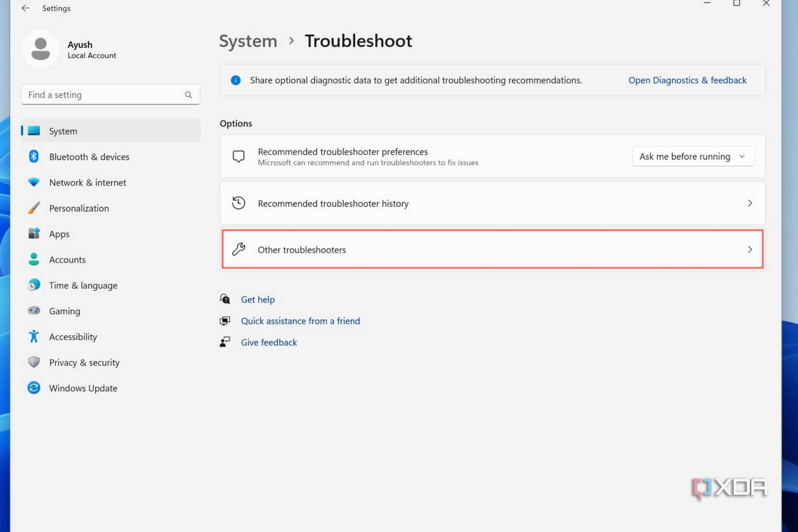The height and width of the screenshot is (532, 798).
Task: Click the Local Account label
Action: [x=92, y=56]
